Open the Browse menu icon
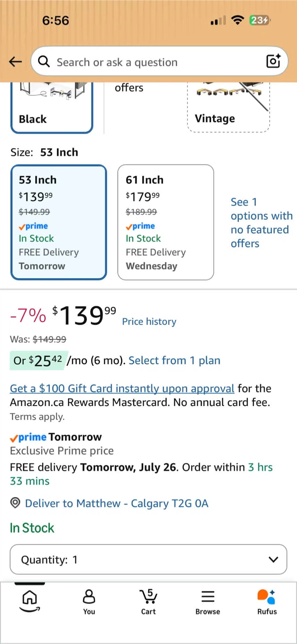297x644 pixels. 208,602
